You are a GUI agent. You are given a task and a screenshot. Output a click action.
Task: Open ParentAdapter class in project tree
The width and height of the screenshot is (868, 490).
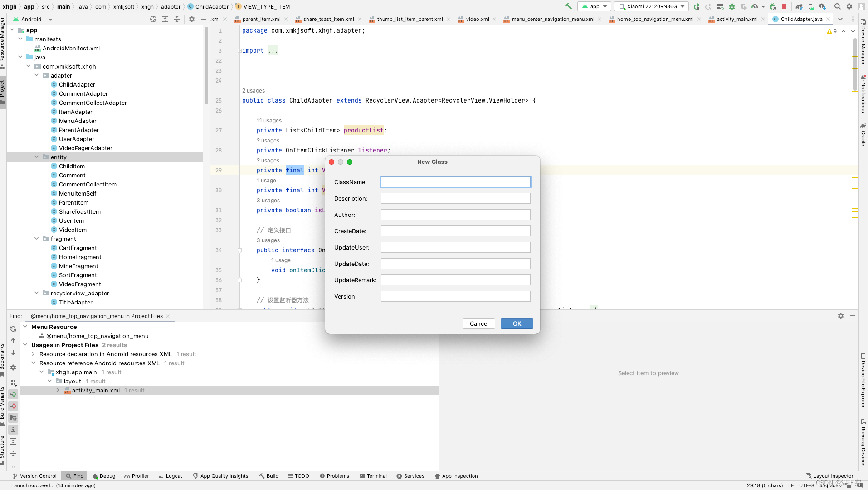click(x=78, y=130)
